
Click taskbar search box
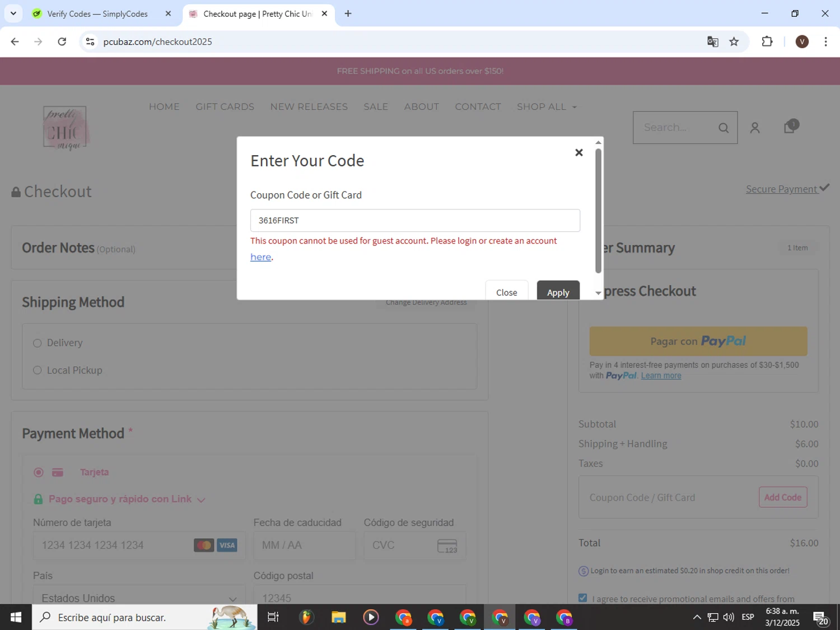coord(144,617)
